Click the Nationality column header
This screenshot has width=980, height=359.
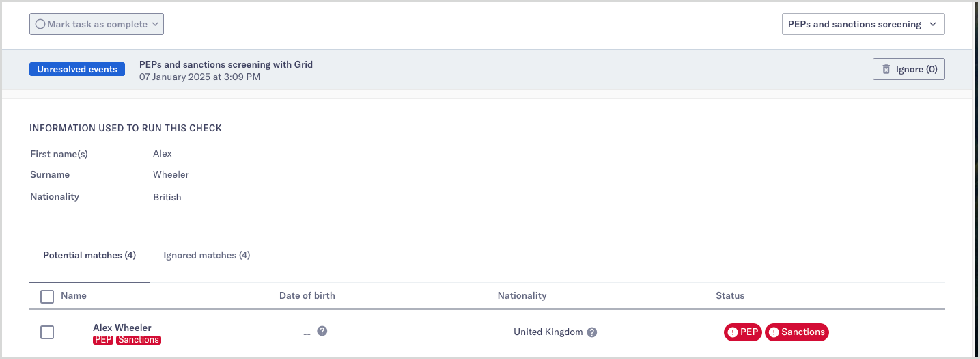click(x=522, y=295)
